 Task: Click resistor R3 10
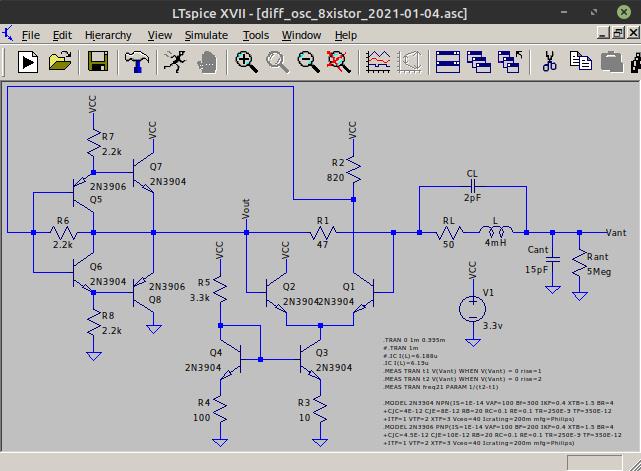click(320, 410)
